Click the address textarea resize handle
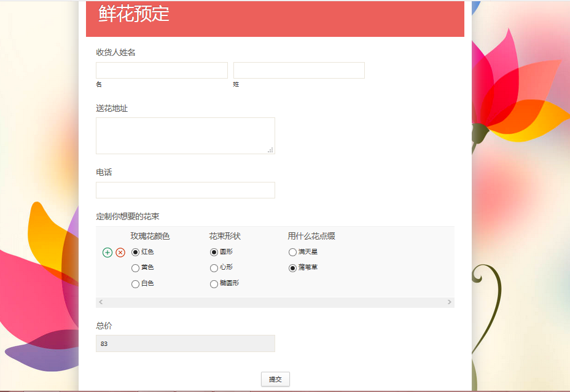Image resolution: width=570 pixels, height=392 pixels. (x=270, y=150)
